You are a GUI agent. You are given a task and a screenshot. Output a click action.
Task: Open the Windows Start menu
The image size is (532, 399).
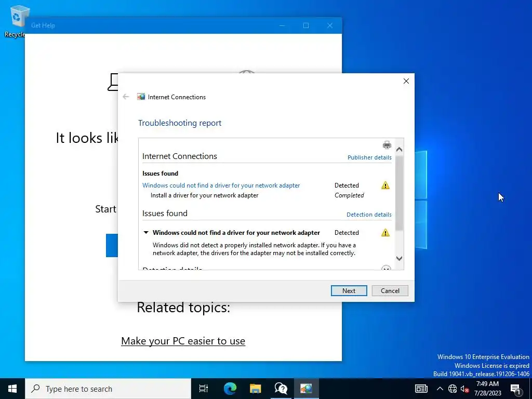(12, 389)
